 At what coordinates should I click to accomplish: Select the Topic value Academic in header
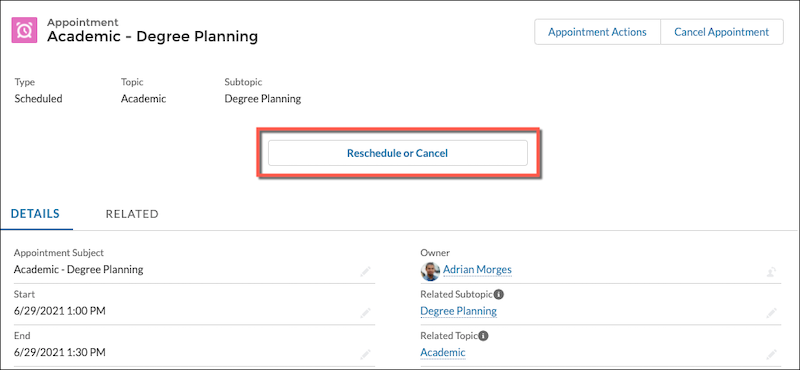click(x=143, y=99)
